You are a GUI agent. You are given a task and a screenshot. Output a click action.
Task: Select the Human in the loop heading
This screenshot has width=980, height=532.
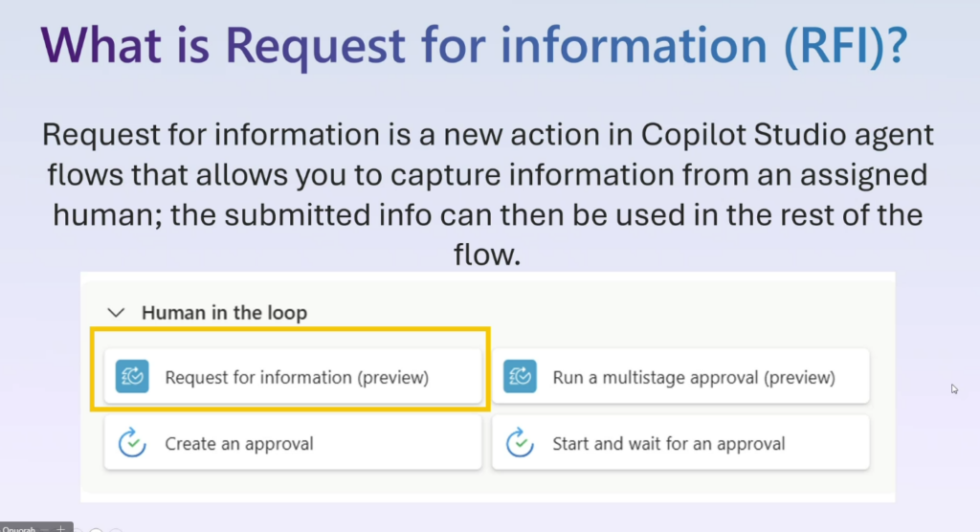[224, 312]
